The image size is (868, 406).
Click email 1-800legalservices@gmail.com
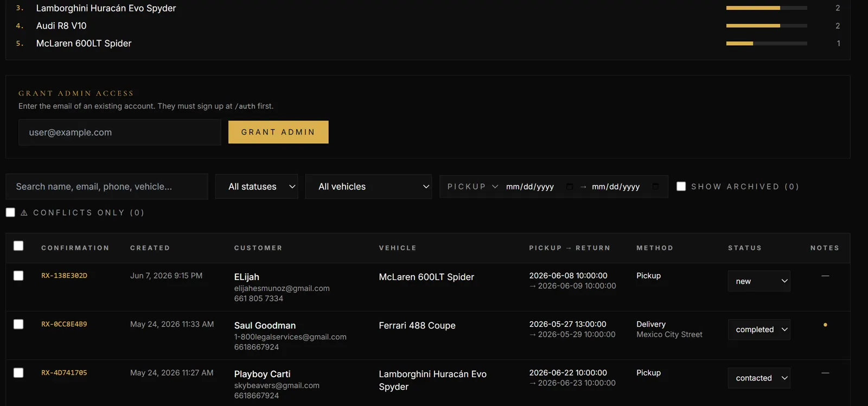(290, 337)
